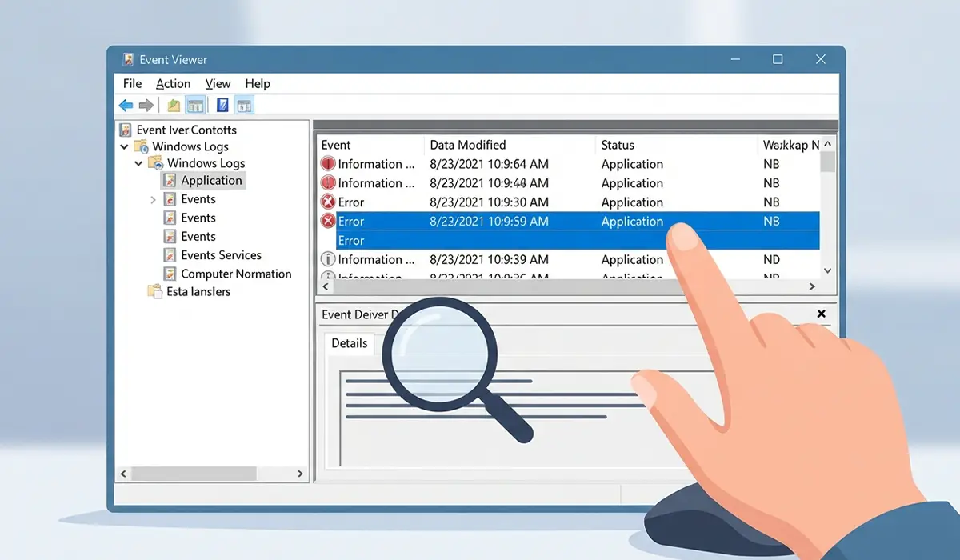Close the Event Deiver details pane
Viewport: 960px width, 560px height.
tap(822, 314)
